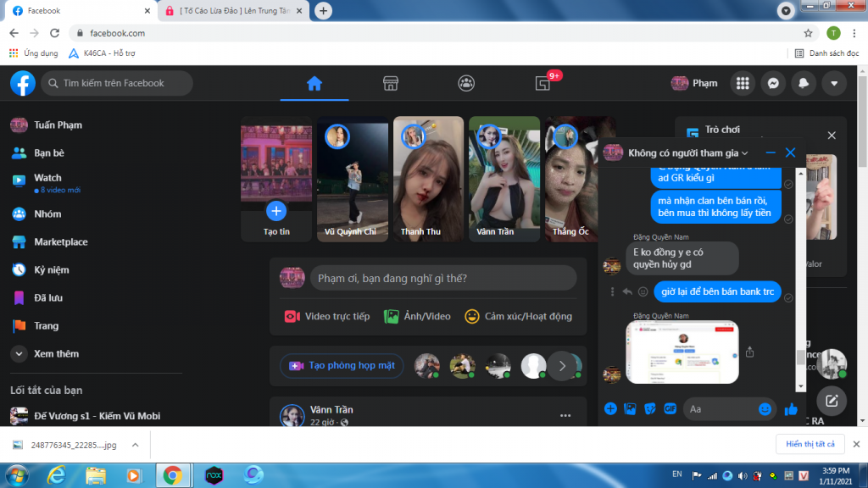Open the nine-dot menu grid icon
Viewport: 868px width, 488px height.
pos(743,83)
